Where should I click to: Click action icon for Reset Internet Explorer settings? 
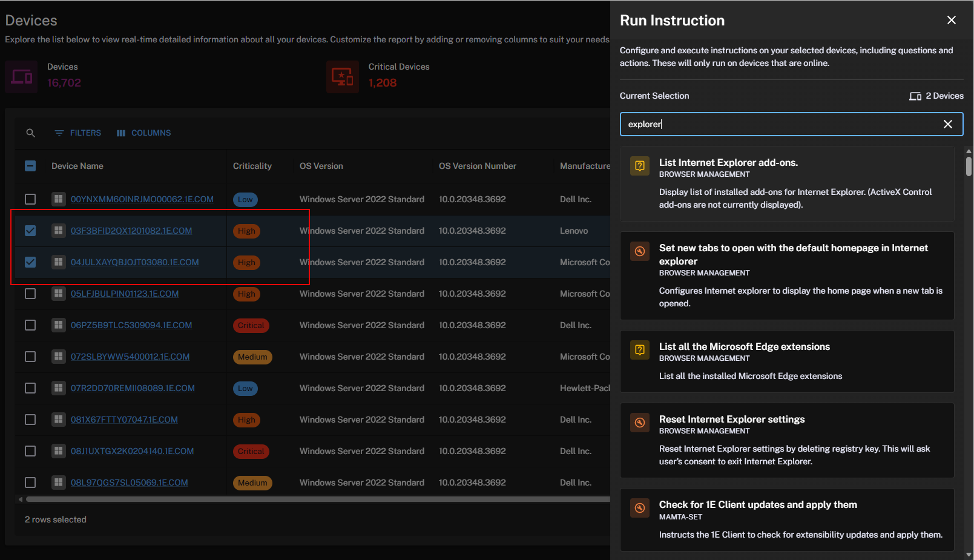point(640,423)
